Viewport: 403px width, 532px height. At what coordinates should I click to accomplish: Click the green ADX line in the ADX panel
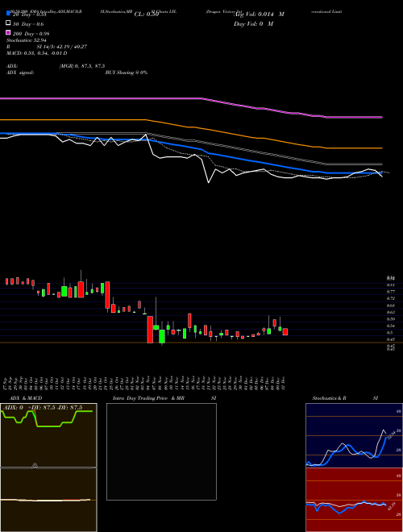tap(48, 426)
